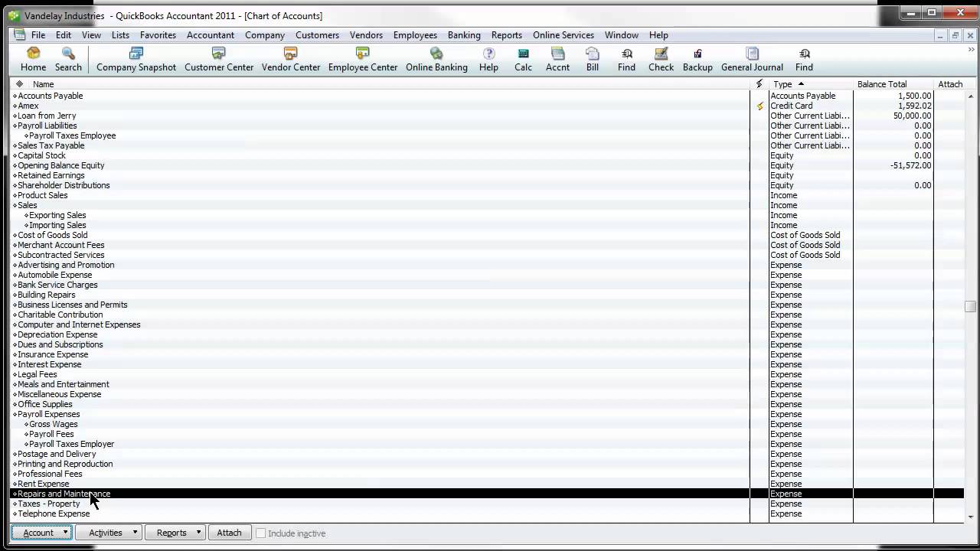
Task: Click the Search toolbar icon
Action: point(68,60)
